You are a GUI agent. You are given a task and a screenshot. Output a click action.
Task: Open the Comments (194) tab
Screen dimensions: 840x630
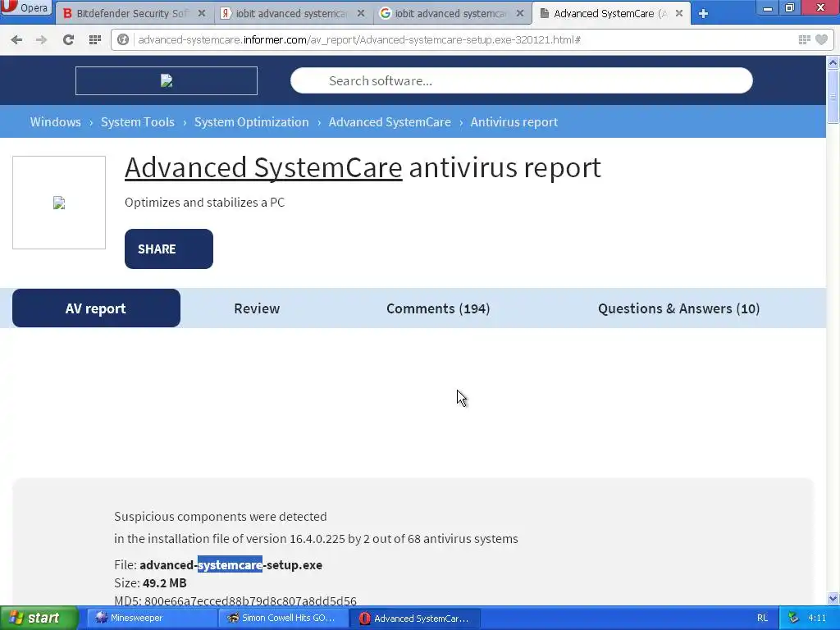click(x=438, y=308)
